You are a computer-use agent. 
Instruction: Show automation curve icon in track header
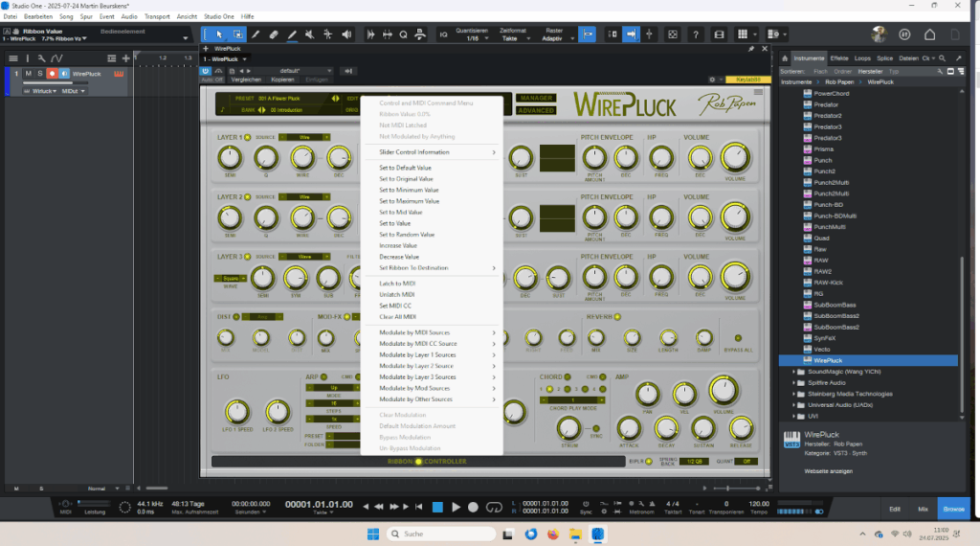point(56,58)
